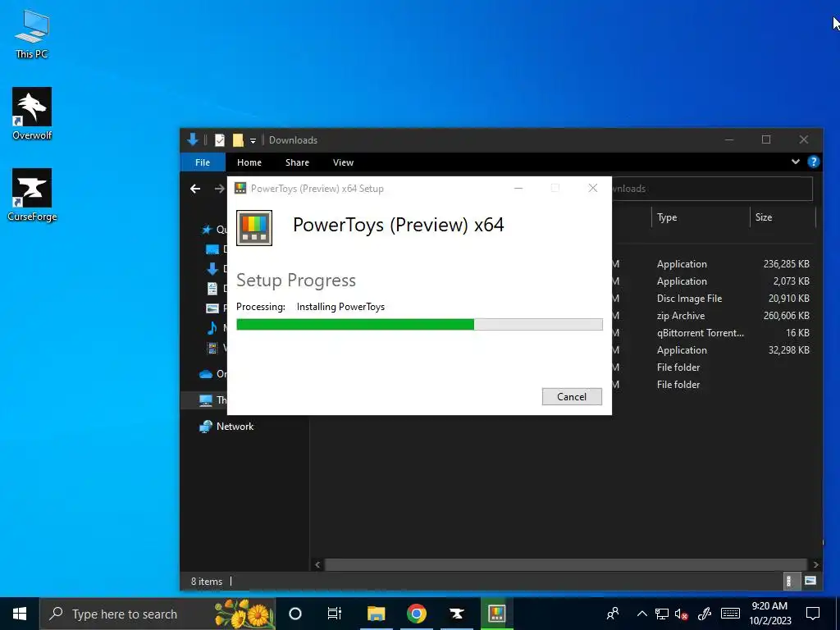Launch Google Chrome from the taskbar
This screenshot has width=840, height=630.
coord(416,614)
